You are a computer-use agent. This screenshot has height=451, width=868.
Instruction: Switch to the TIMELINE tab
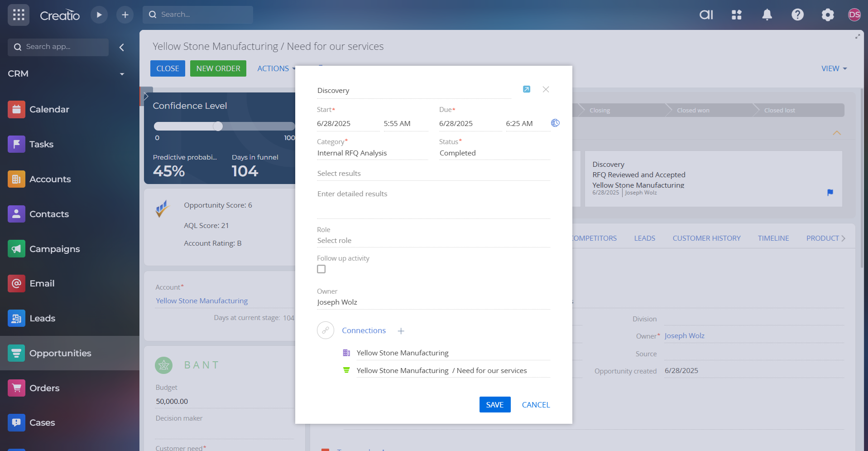[773, 238]
